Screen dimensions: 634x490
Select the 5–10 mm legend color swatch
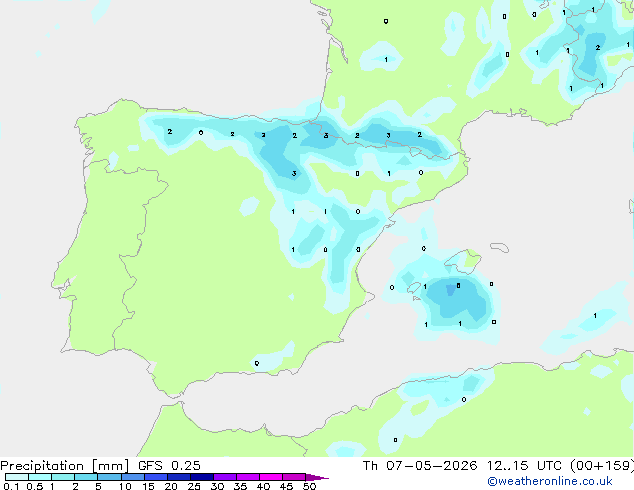coord(109,477)
